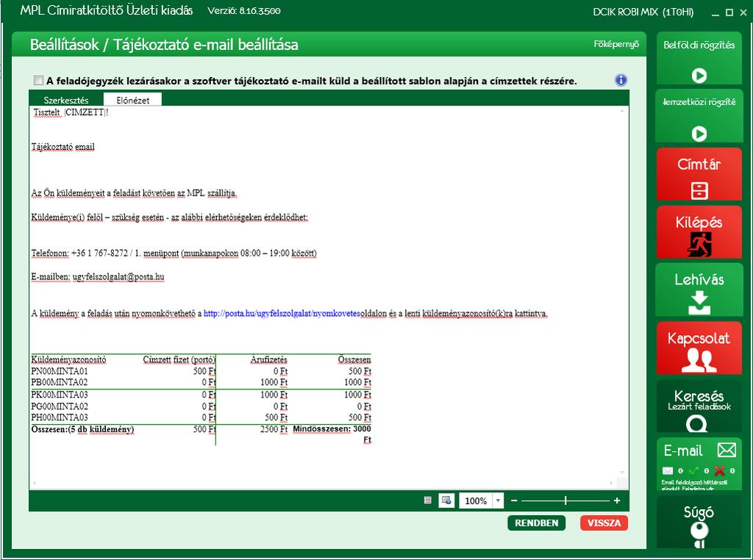Click ugyfelszolgalat@posta.hu email text
753x560 pixels.
click(118, 277)
